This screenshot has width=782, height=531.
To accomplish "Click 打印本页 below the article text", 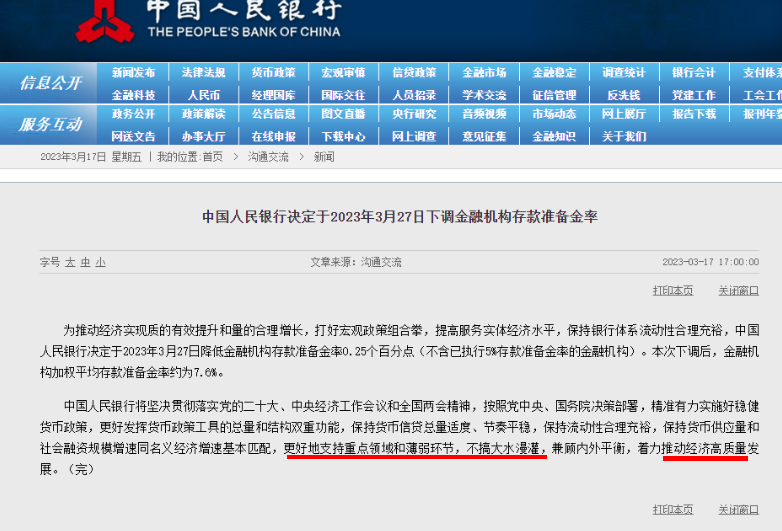I will coord(673,510).
